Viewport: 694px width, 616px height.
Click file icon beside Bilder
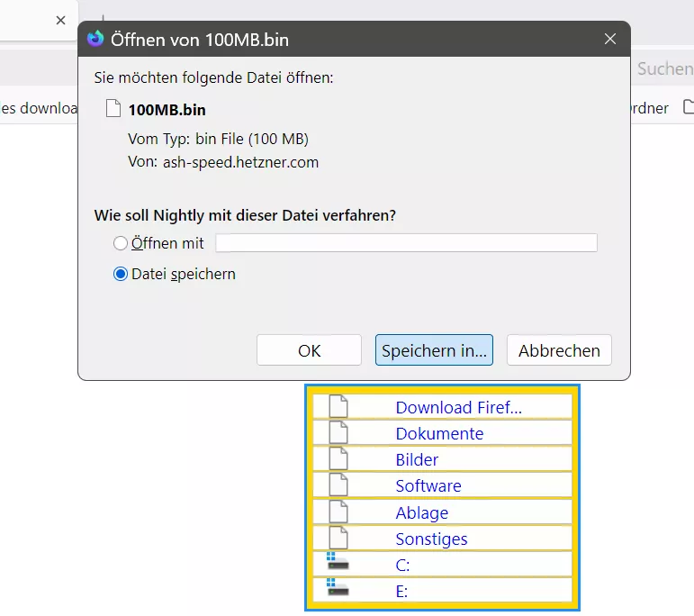(338, 458)
